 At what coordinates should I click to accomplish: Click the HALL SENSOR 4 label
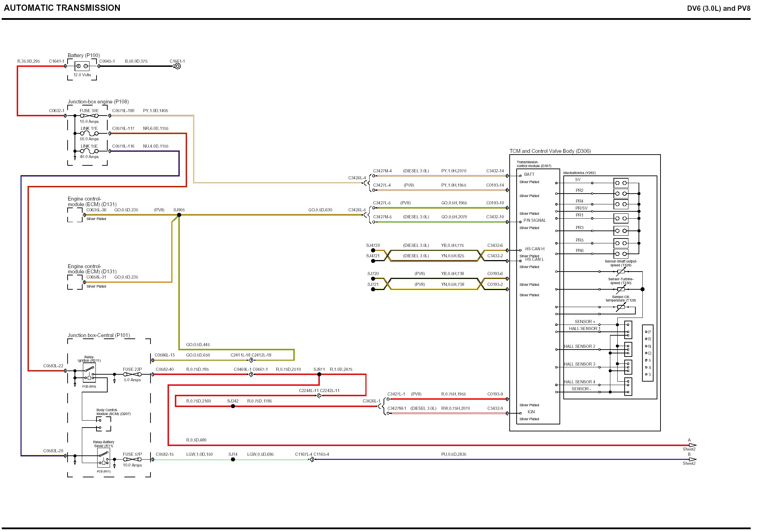(x=580, y=382)
